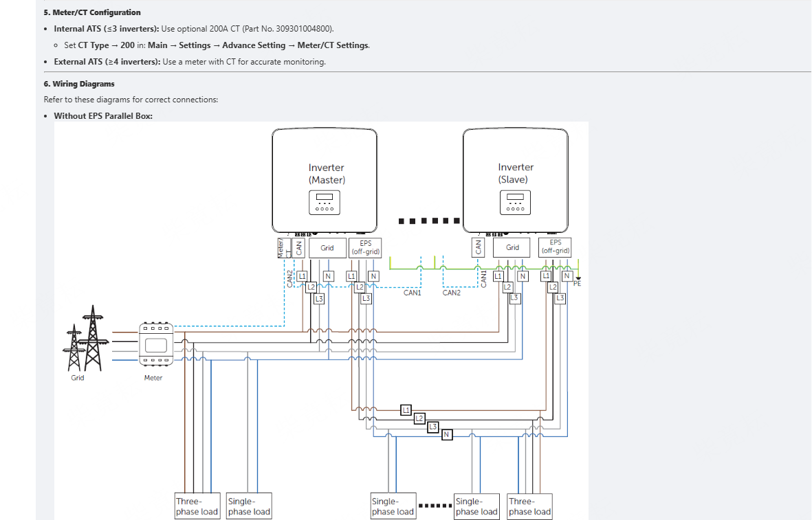This screenshot has height=520, width=812.
Task: Click the Slave inverter EPS (off-grid) box
Action: pos(555,247)
